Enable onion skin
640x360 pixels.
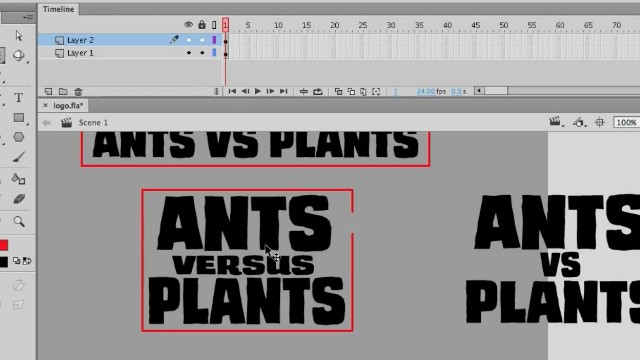coord(338,91)
